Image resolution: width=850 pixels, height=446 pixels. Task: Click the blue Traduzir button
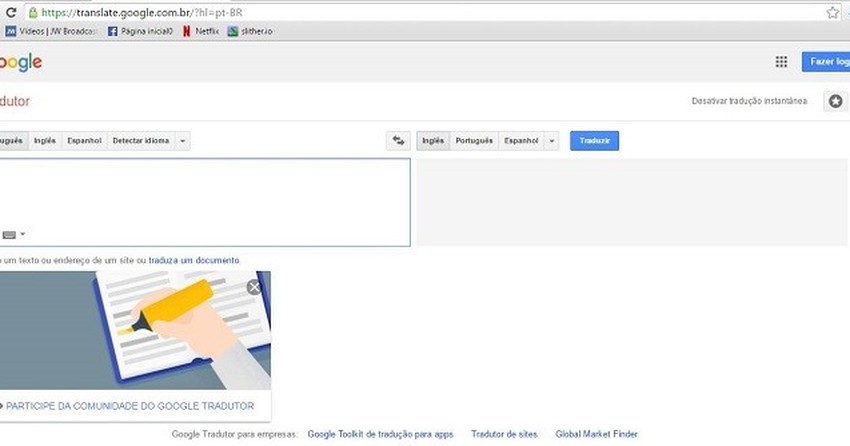click(x=594, y=141)
